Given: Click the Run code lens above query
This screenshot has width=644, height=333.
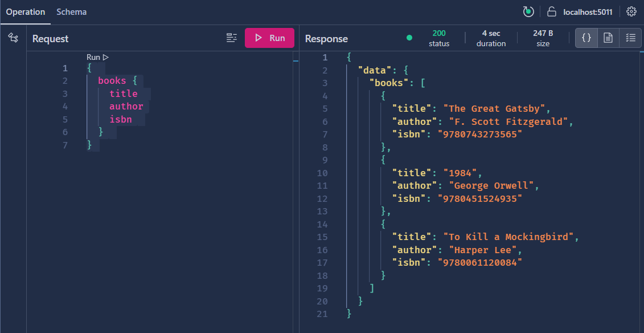Looking at the screenshot, I should click(97, 57).
